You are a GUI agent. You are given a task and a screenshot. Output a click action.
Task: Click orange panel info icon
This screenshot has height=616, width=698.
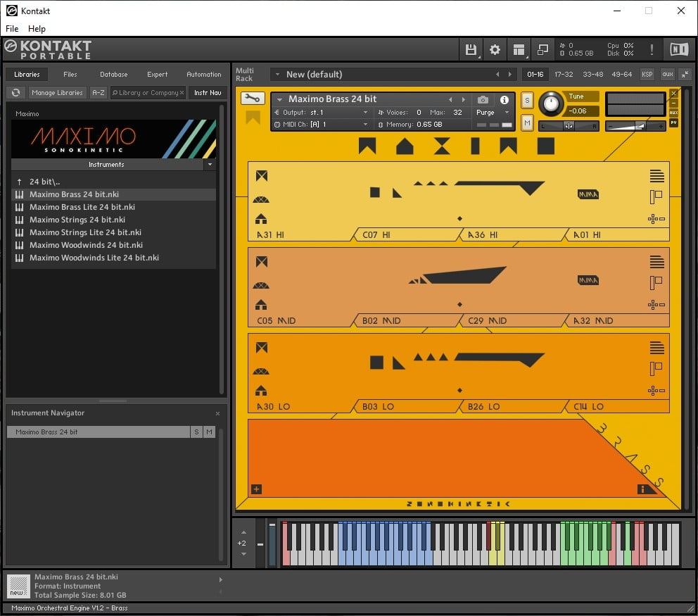(645, 489)
